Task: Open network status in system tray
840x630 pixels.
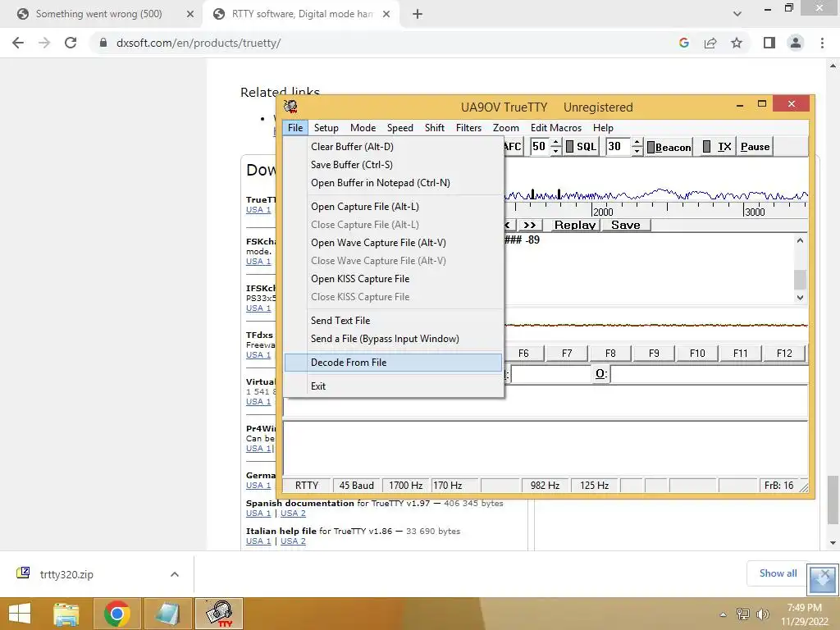Action: tap(743, 614)
